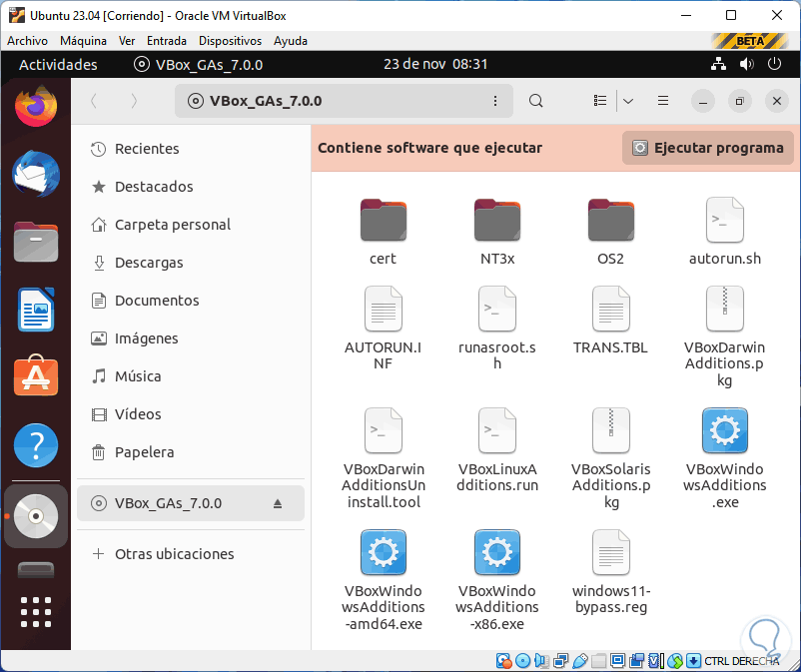Image resolution: width=801 pixels, height=672 pixels.
Task: Go back in Files navigation
Action: (x=94, y=101)
